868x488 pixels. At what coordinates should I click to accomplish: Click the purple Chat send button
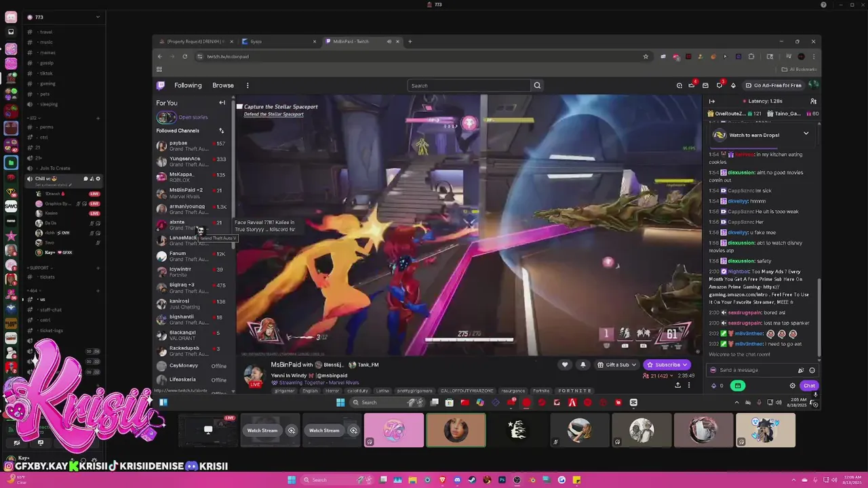coord(809,386)
